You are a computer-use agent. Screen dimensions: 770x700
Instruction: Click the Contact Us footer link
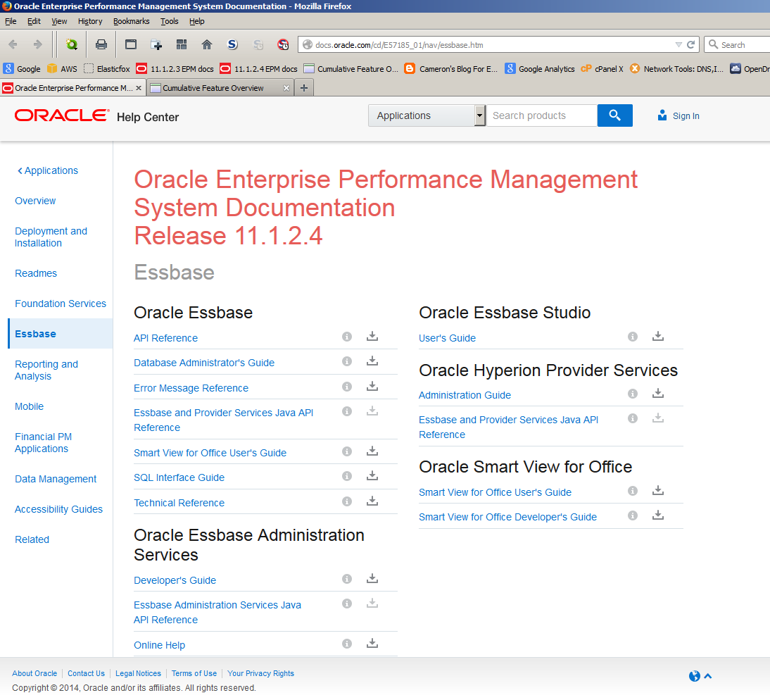coord(86,673)
